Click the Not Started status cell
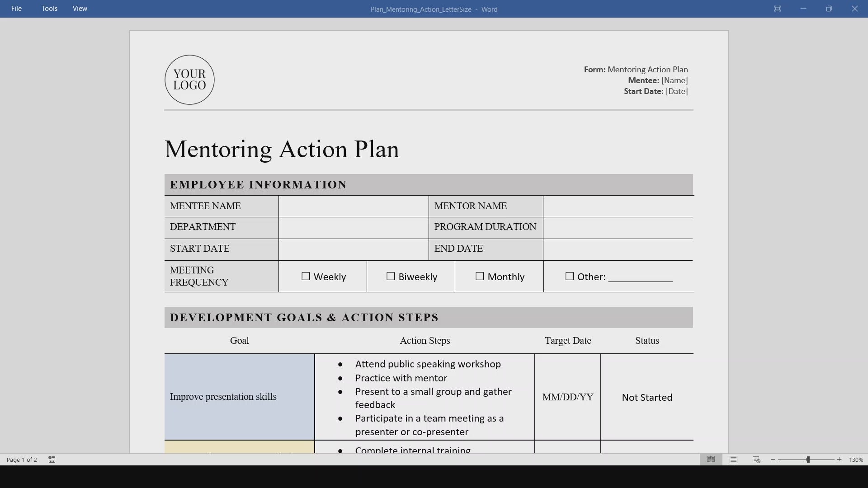The height and width of the screenshot is (488, 868). pyautogui.click(x=647, y=397)
